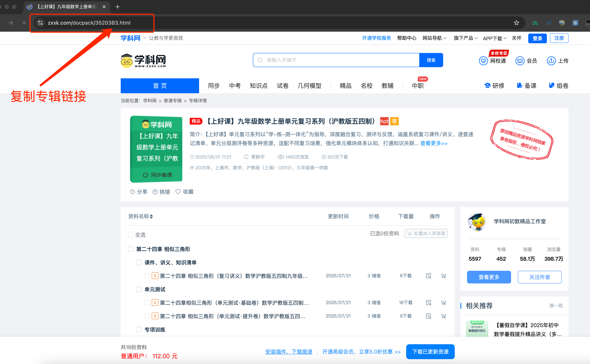590x364 pixels.
Task: Open the 中职 navigation item
Action: [418, 86]
